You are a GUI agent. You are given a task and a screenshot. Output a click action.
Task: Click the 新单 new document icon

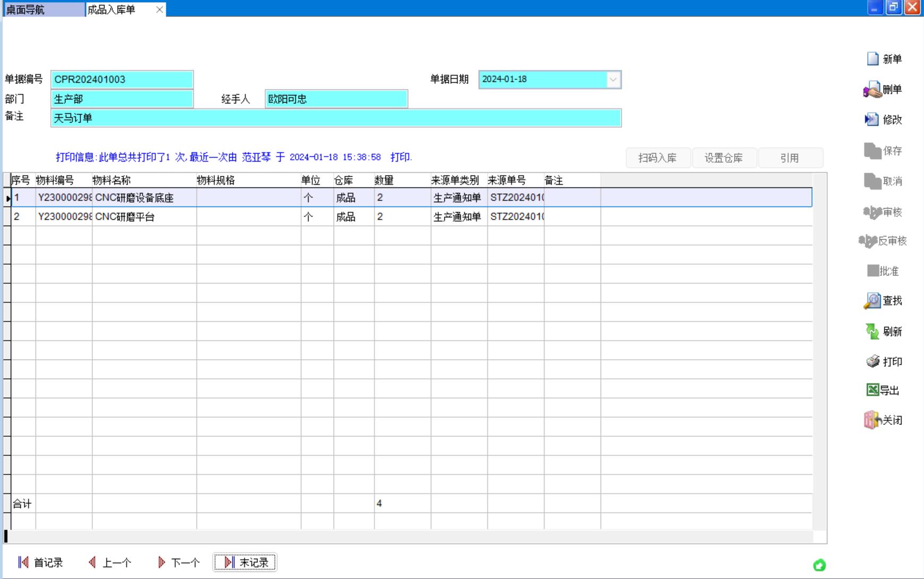click(873, 59)
